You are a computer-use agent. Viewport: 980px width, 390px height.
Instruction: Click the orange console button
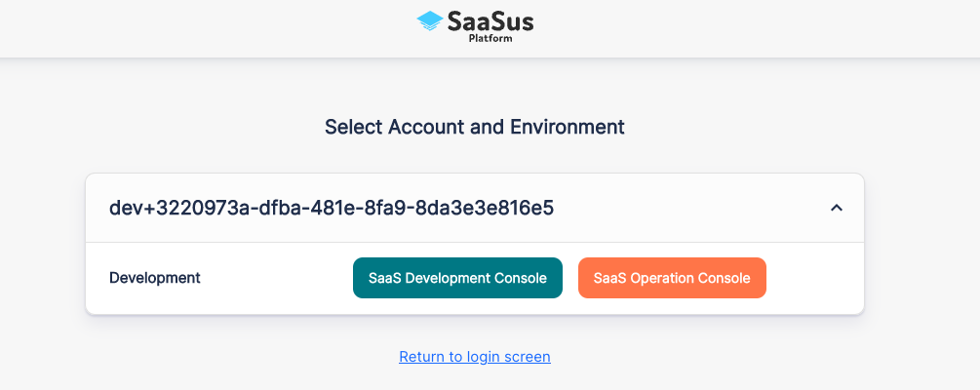point(672,278)
